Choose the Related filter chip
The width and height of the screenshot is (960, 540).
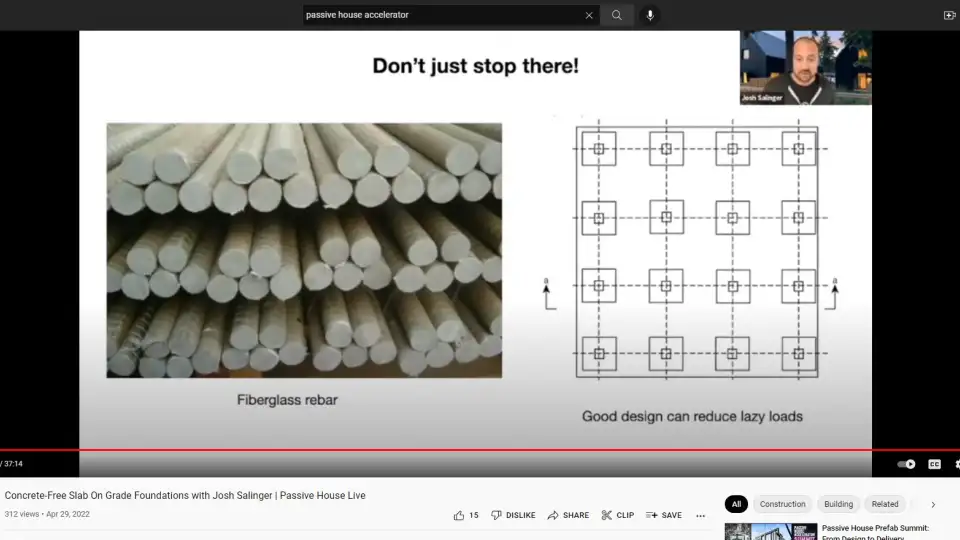(x=884, y=504)
